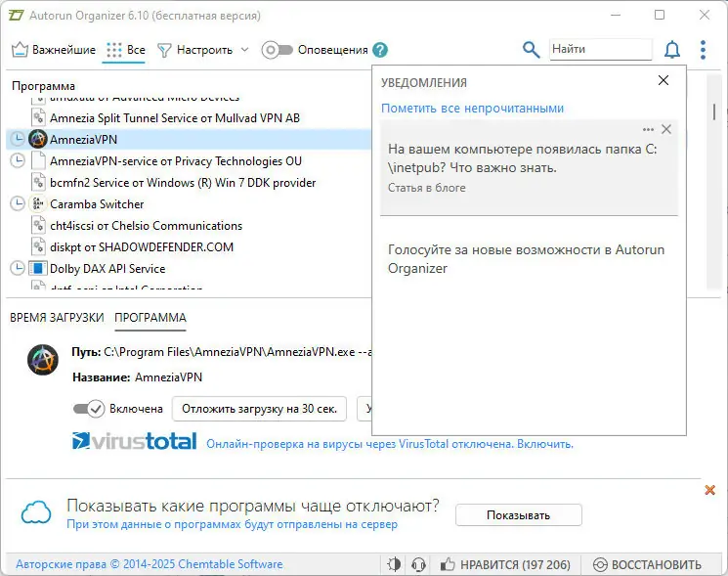Click Отложить загрузку на 30 сек. button

260,409
